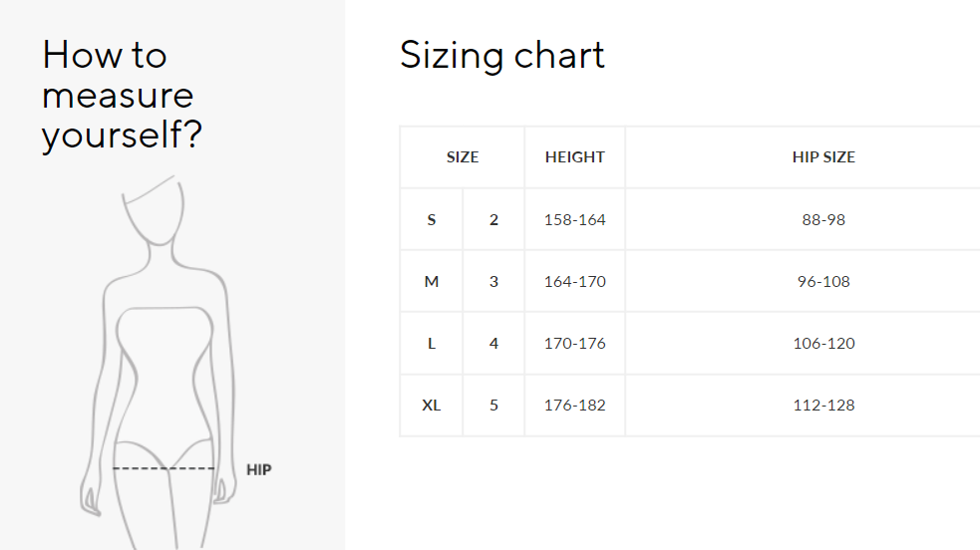Click the How to measure yourself heading
This screenshot has width=980, height=550.
[x=122, y=95]
